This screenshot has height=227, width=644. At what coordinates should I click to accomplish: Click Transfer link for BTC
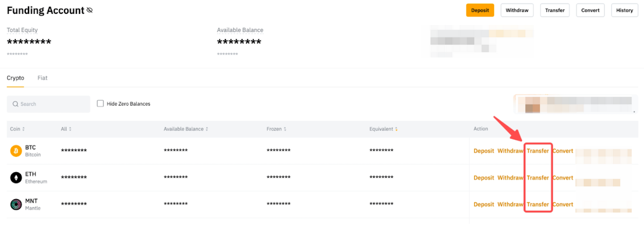pos(537,151)
